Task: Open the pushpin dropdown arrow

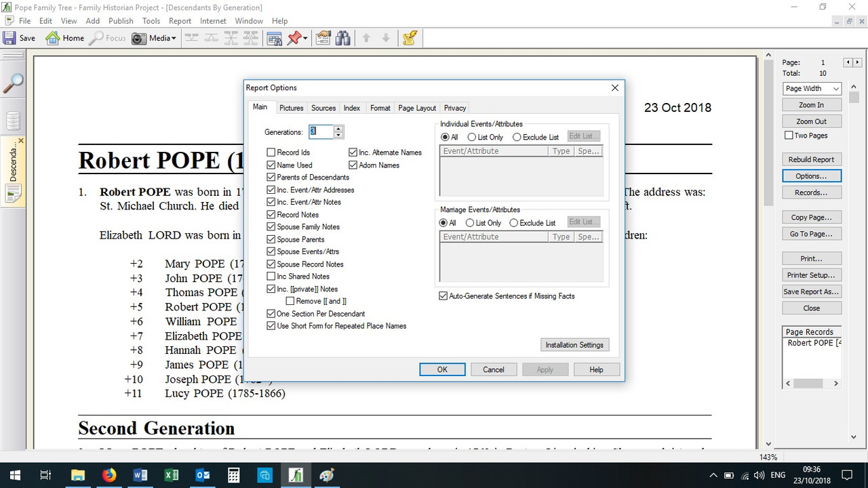Action: pyautogui.click(x=305, y=39)
